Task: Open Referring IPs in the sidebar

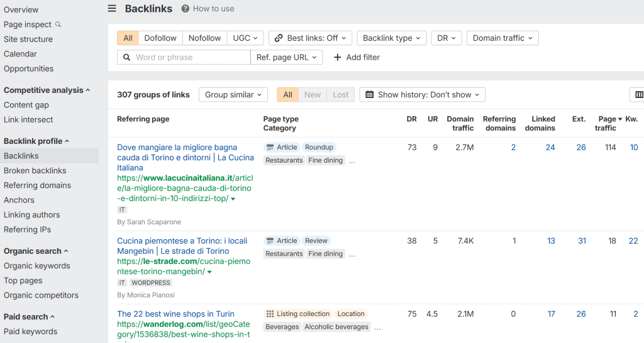Action: tap(27, 230)
